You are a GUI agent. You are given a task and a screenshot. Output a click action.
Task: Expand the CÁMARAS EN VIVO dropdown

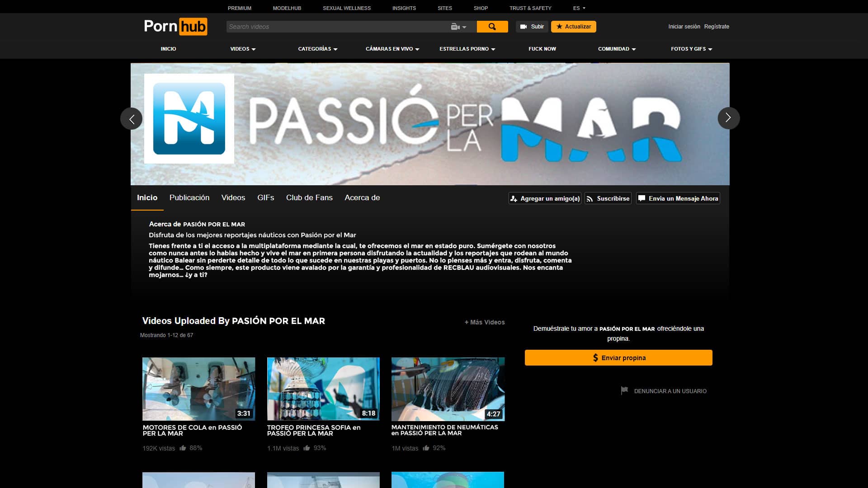pos(392,49)
